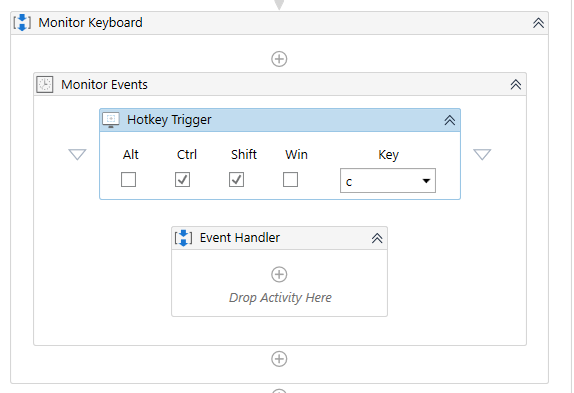Click the Monitor Events clock icon
574x393 pixels.
(45, 85)
